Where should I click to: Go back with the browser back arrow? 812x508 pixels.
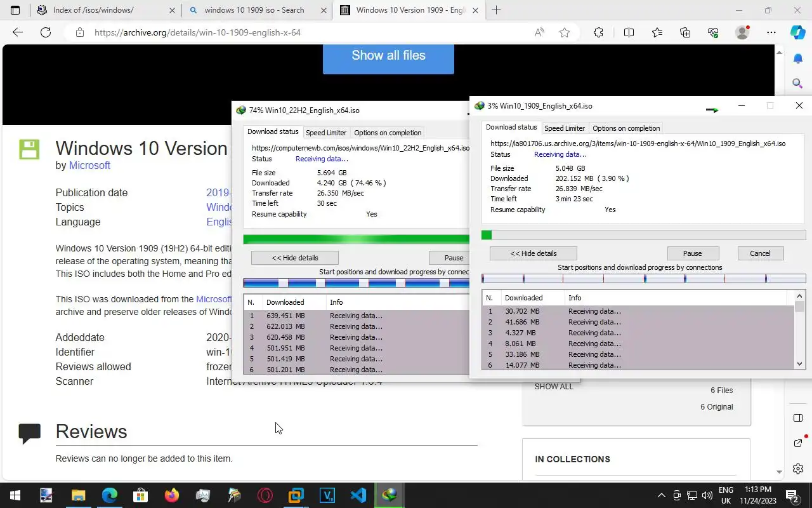coord(18,32)
